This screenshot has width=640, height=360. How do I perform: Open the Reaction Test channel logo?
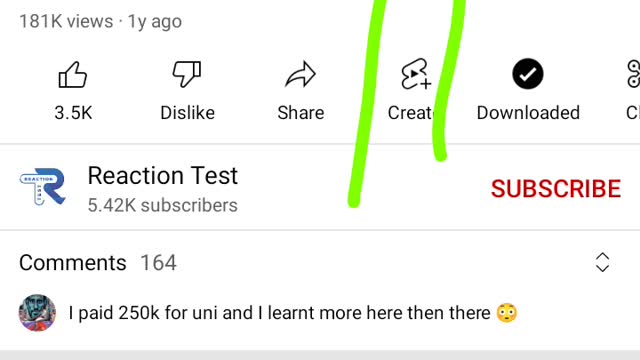(x=42, y=186)
